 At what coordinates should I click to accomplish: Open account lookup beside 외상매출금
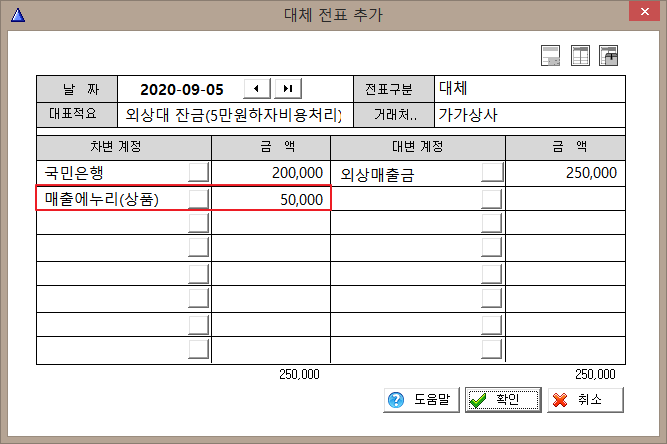[492, 172]
